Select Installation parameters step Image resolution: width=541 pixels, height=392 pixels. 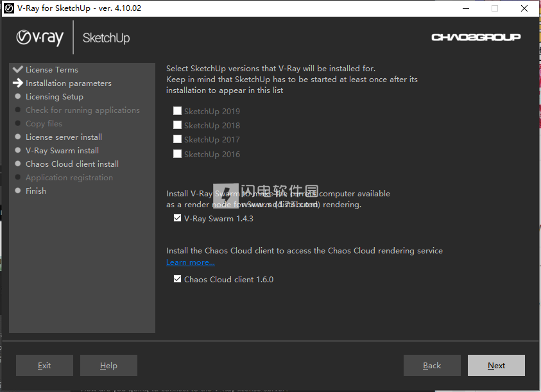69,83
